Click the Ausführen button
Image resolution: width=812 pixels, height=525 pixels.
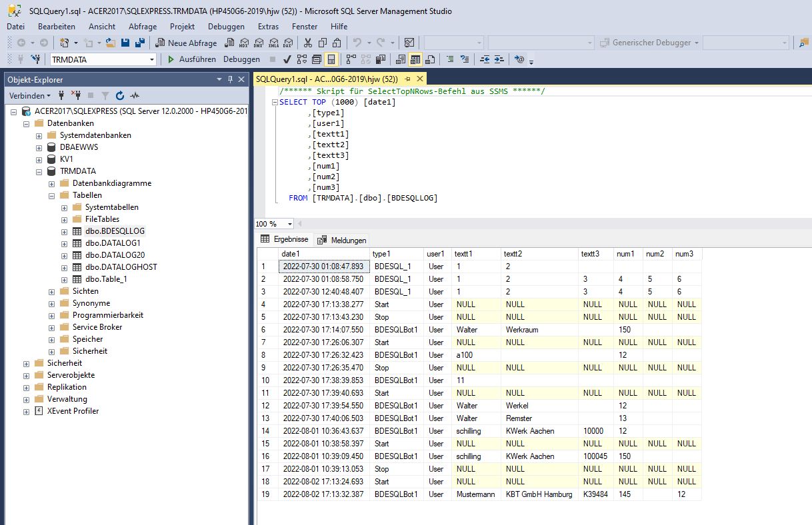[x=192, y=59]
